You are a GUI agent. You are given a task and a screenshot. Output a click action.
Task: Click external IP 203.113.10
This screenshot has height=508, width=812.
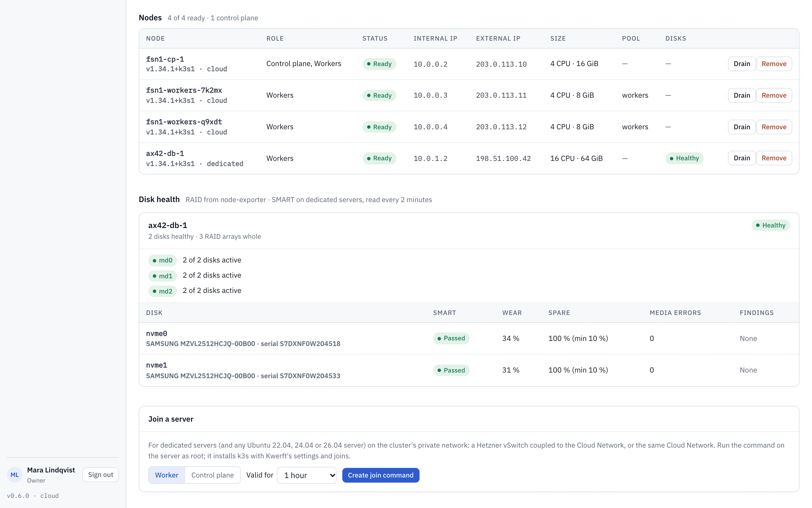[x=501, y=64]
